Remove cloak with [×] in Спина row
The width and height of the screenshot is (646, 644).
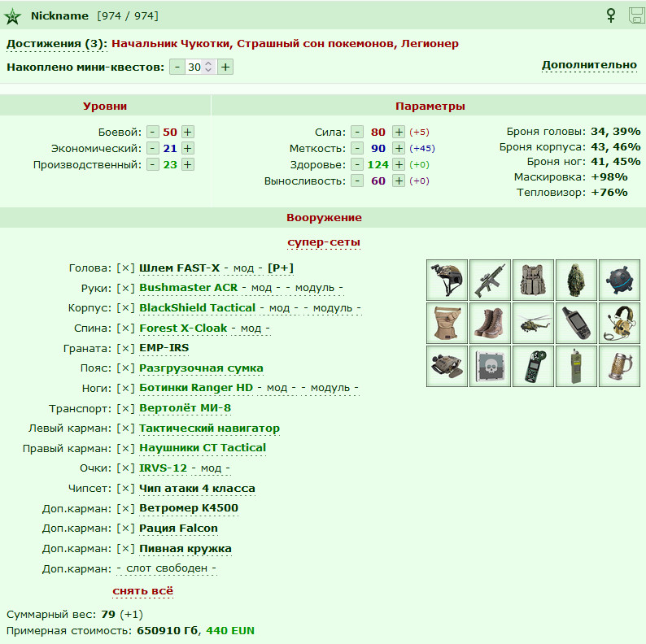click(125, 329)
